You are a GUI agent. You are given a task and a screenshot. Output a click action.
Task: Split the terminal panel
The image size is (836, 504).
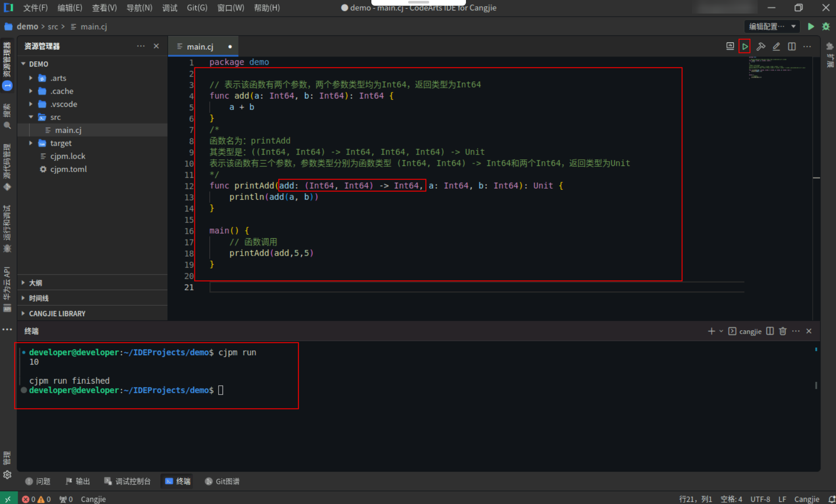point(770,331)
